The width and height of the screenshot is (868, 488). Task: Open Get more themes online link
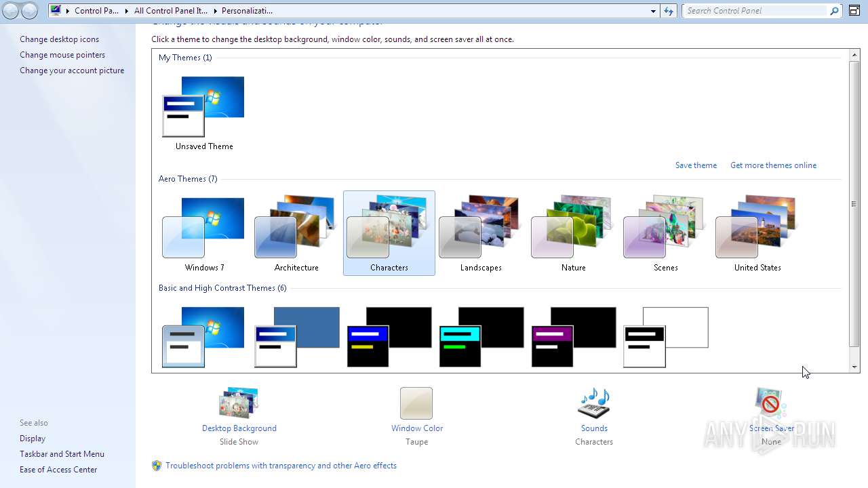click(773, 165)
